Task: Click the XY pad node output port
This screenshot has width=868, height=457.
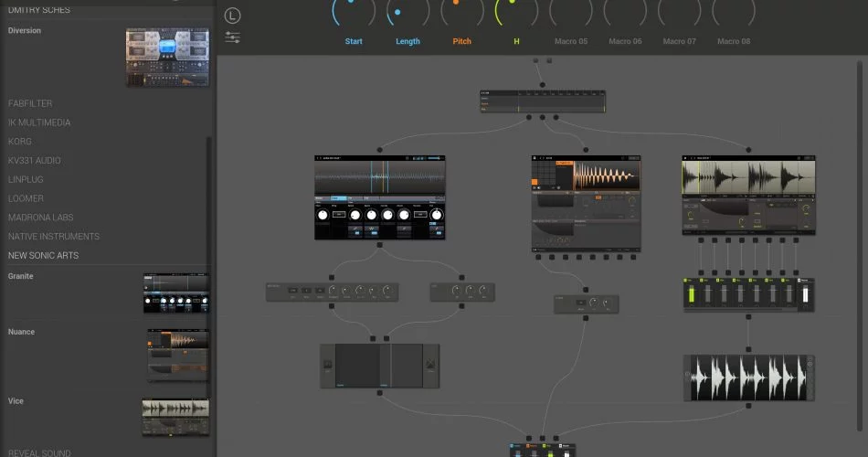Action: point(380,393)
